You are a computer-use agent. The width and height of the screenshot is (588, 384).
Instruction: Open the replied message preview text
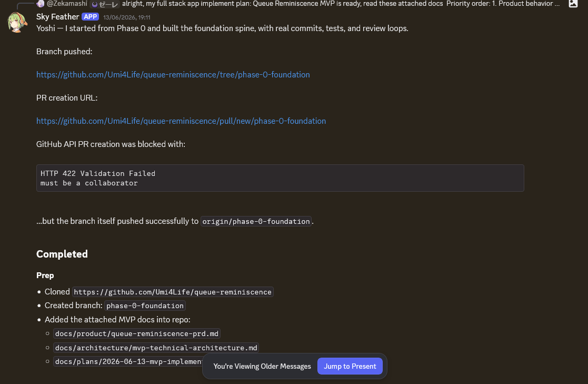coord(341,4)
